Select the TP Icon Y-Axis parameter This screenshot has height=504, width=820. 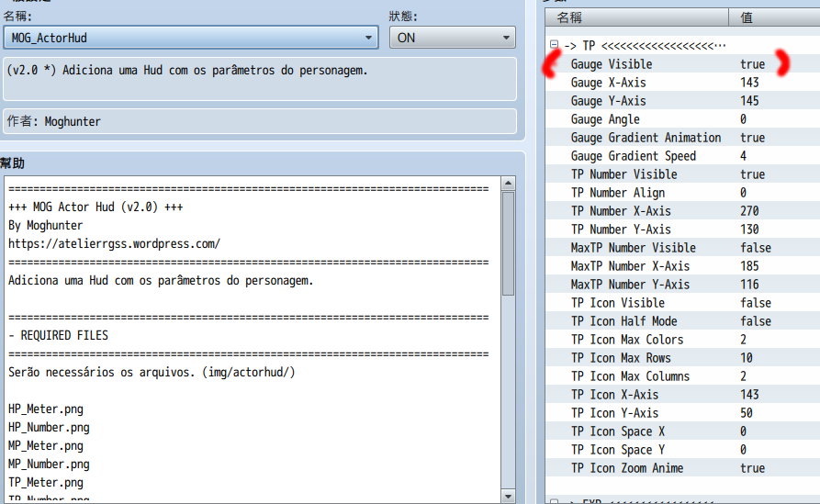(x=682, y=413)
